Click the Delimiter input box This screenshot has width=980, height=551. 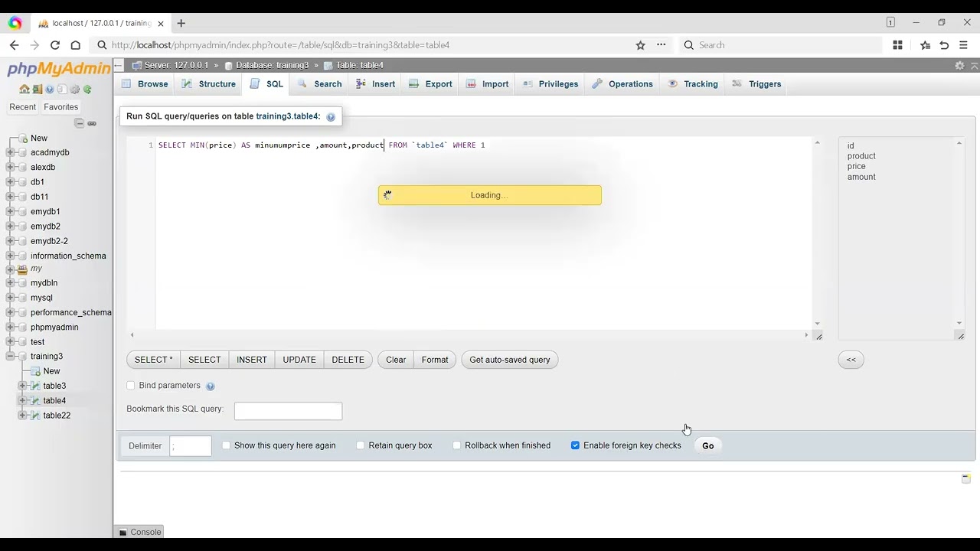(191, 446)
